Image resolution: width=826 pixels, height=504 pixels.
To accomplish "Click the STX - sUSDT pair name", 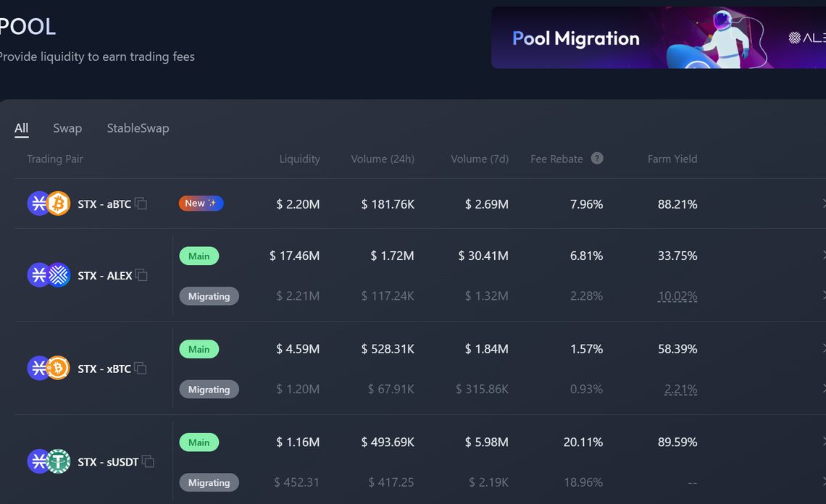I will [108, 462].
